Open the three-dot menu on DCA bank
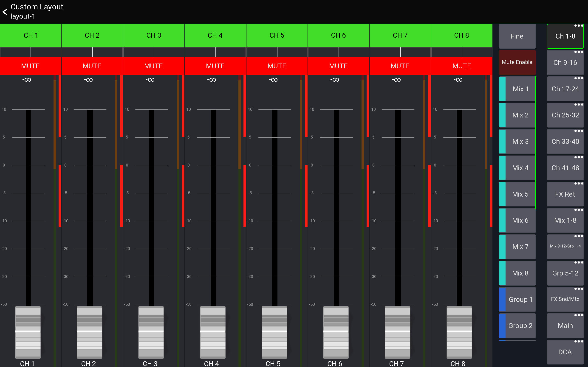The width and height of the screenshot is (588, 367). click(579, 341)
